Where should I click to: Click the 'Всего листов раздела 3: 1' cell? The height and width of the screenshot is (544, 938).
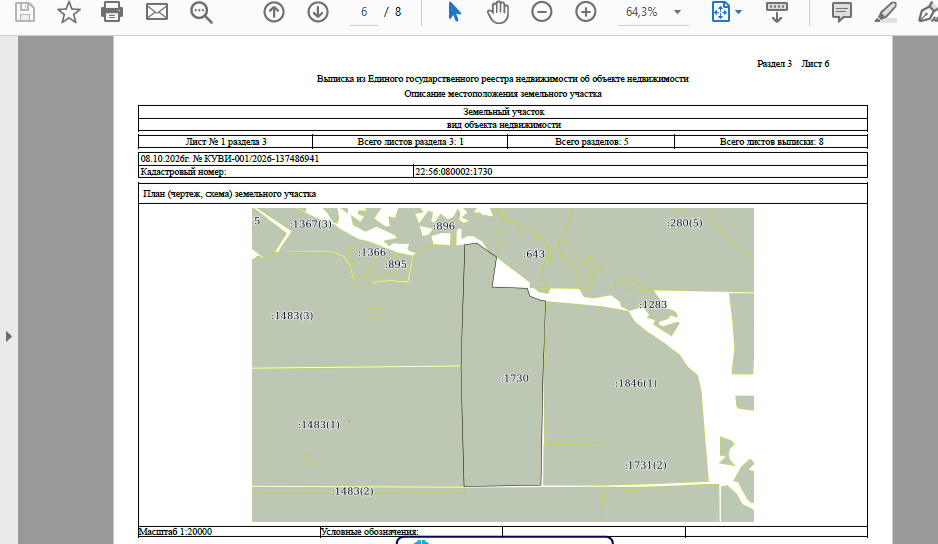410,142
